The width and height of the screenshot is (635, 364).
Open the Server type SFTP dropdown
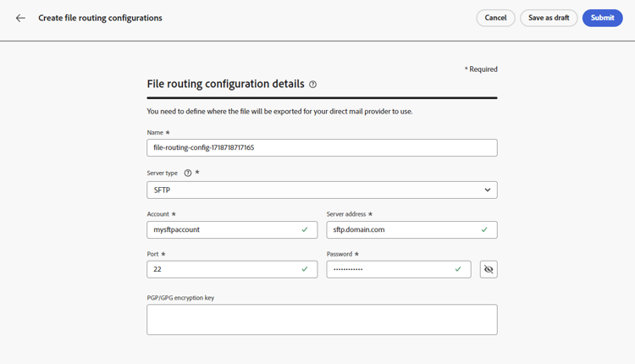[322, 190]
